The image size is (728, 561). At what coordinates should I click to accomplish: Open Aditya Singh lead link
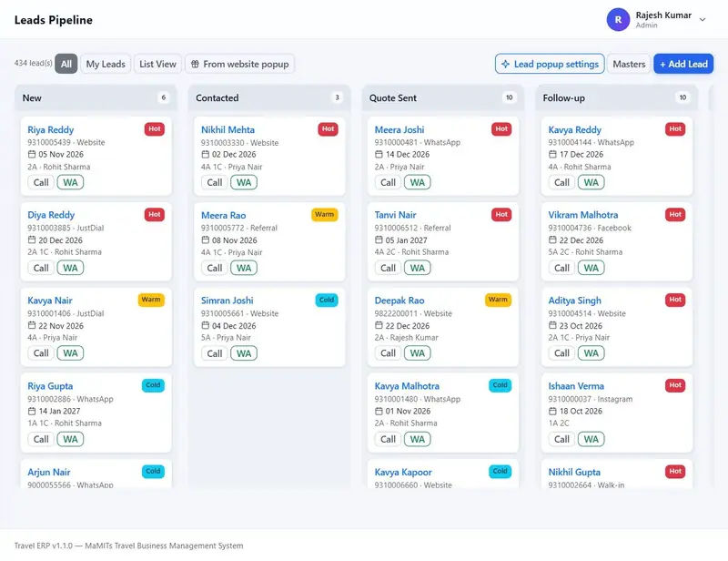[574, 301]
